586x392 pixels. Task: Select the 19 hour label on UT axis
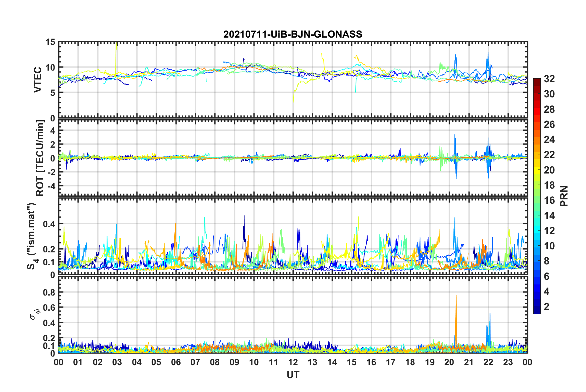click(x=430, y=362)
